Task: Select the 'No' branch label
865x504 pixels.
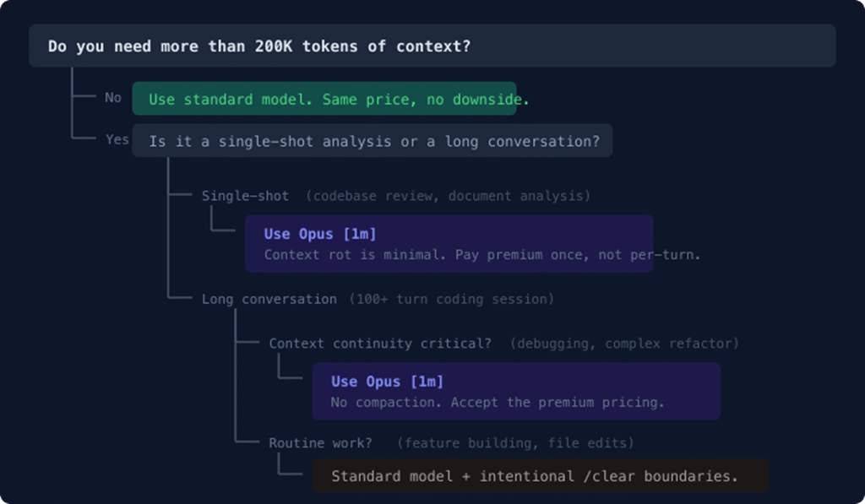Action: click(113, 98)
